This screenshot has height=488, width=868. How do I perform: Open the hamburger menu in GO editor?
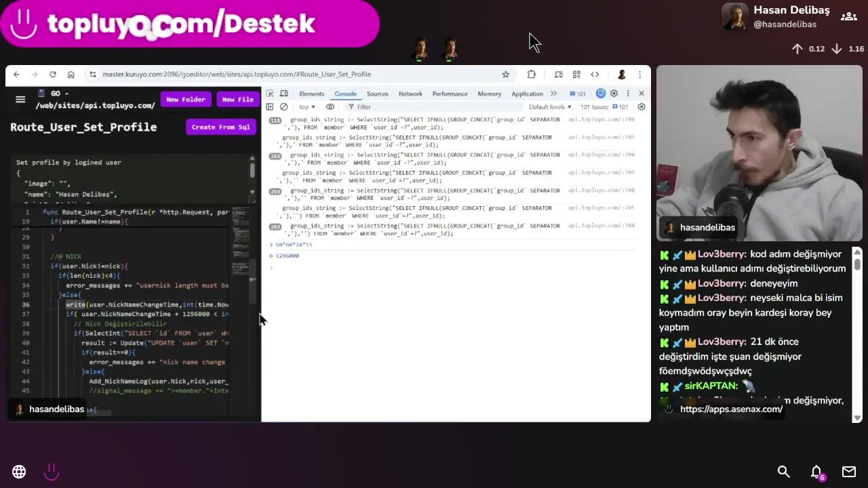20,100
